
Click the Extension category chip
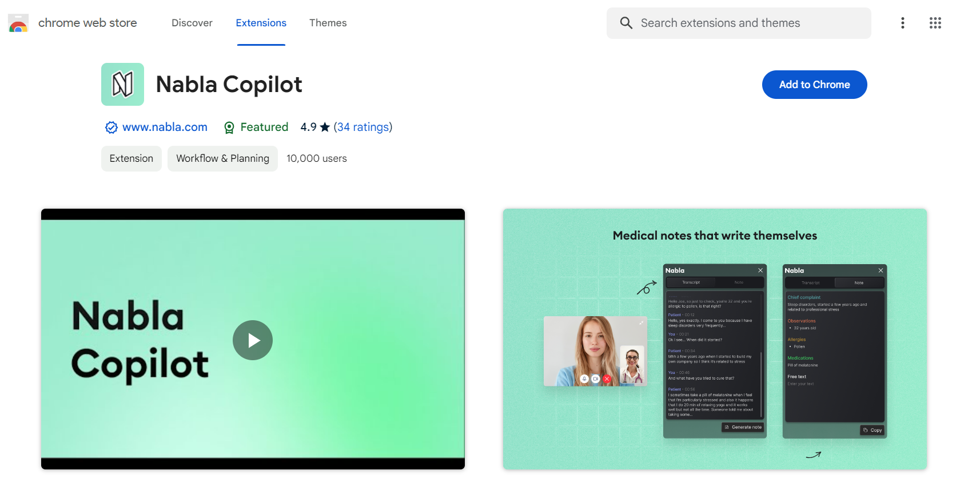(x=132, y=158)
